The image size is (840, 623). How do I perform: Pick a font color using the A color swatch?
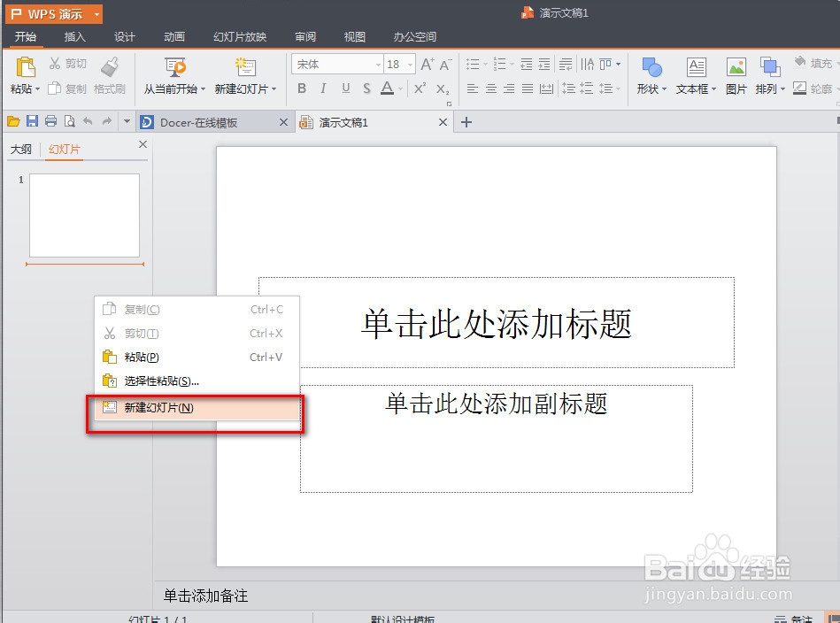click(388, 88)
